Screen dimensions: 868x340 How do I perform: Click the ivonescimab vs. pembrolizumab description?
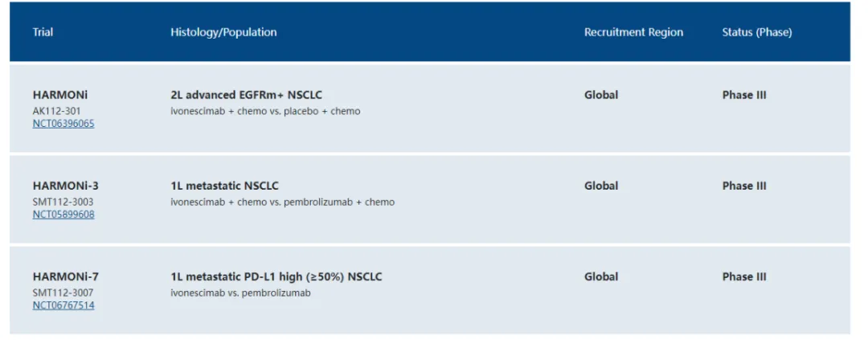click(240, 293)
